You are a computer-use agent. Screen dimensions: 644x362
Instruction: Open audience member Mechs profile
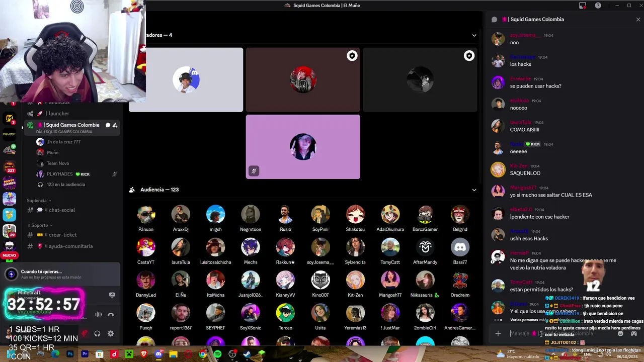click(x=251, y=251)
